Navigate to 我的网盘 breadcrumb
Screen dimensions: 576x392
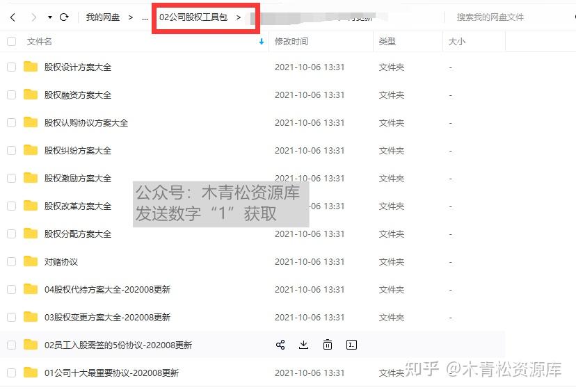coord(103,17)
